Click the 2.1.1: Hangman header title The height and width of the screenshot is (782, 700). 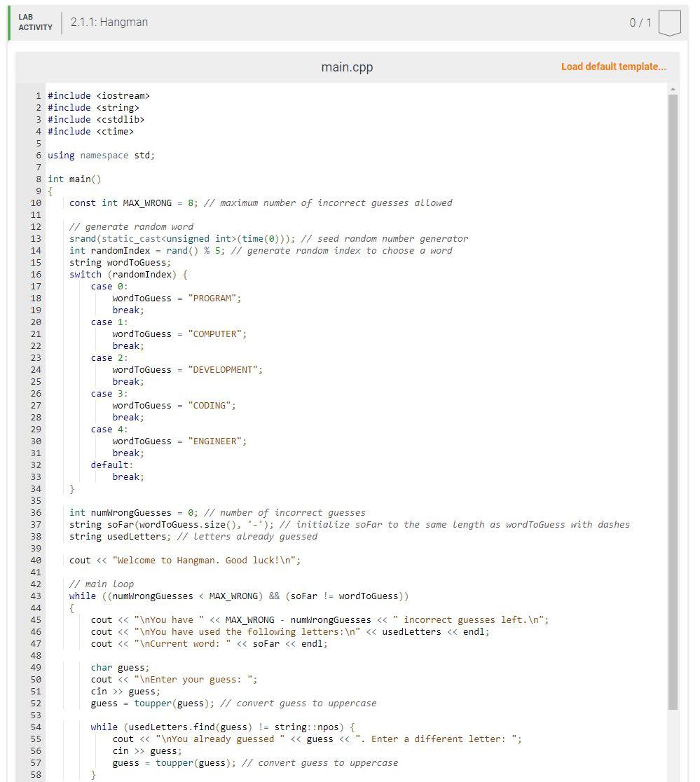click(x=108, y=22)
